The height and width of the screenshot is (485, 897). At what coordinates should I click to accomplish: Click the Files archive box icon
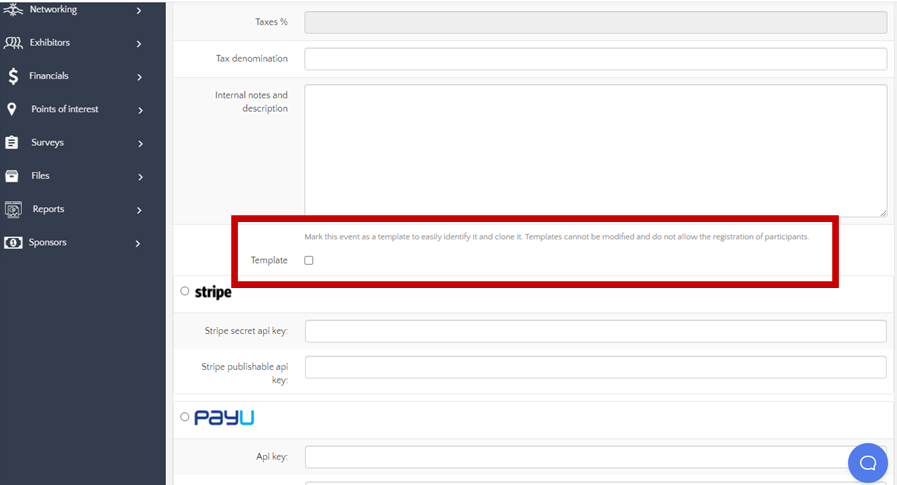[x=12, y=176]
